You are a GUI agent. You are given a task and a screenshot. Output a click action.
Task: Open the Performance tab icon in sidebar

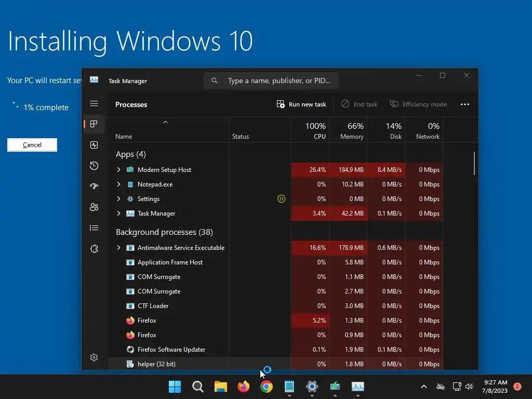pos(94,145)
